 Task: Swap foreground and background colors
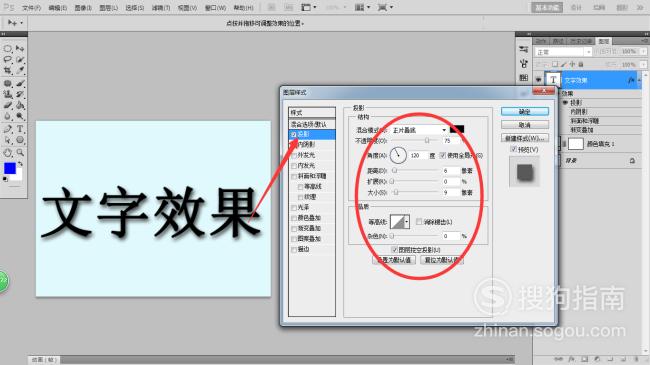20,164
